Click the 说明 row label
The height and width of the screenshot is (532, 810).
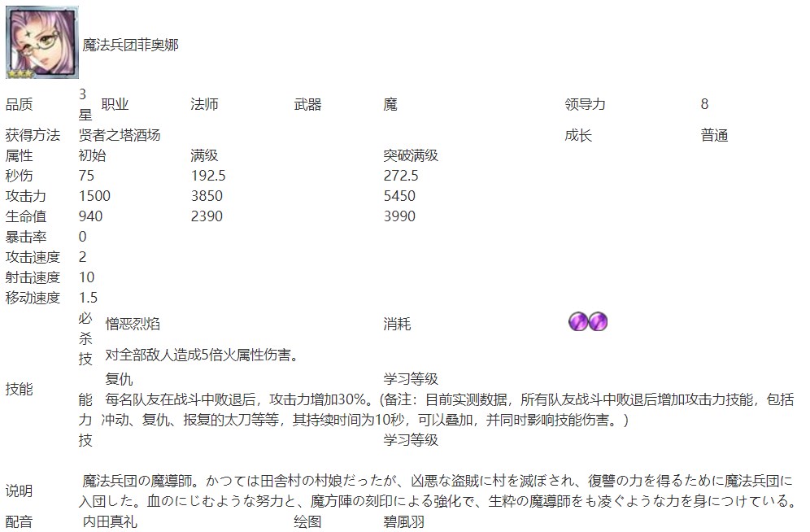[x=20, y=491]
